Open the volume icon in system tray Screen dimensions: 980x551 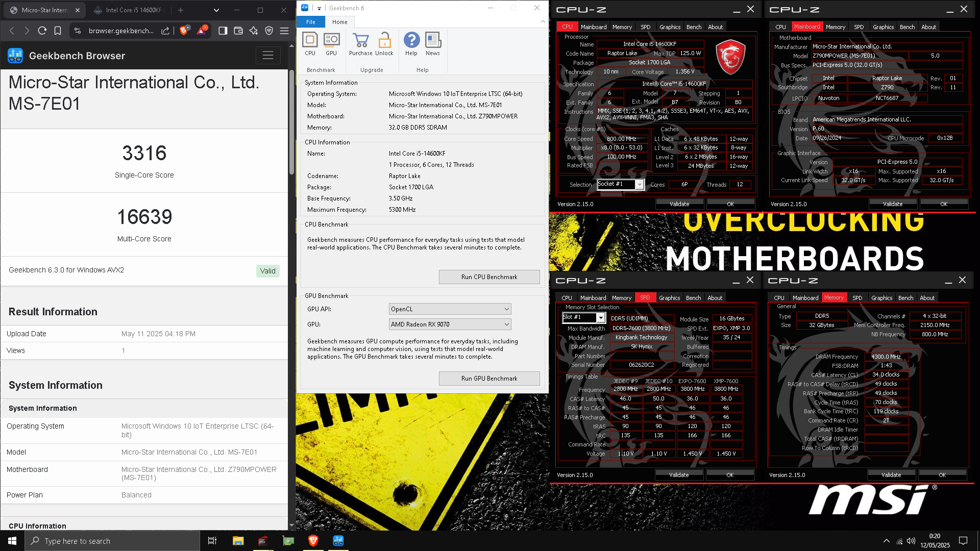911,541
